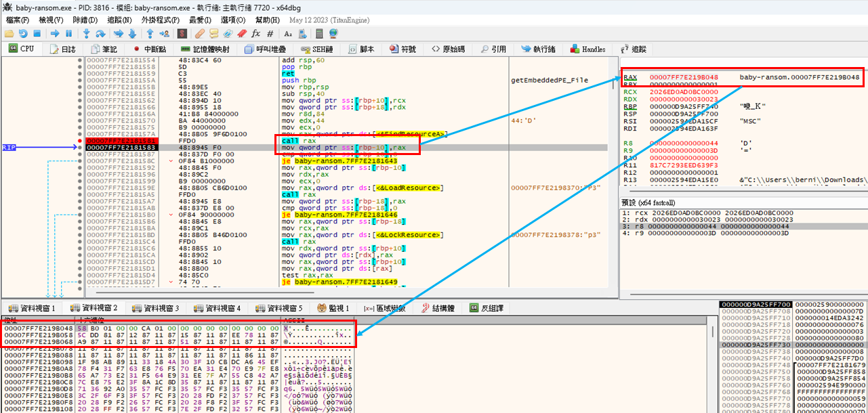This screenshot has width=868, height=413.
Task: Switch to the 記憶體映射 memory map tab
Action: point(206,49)
